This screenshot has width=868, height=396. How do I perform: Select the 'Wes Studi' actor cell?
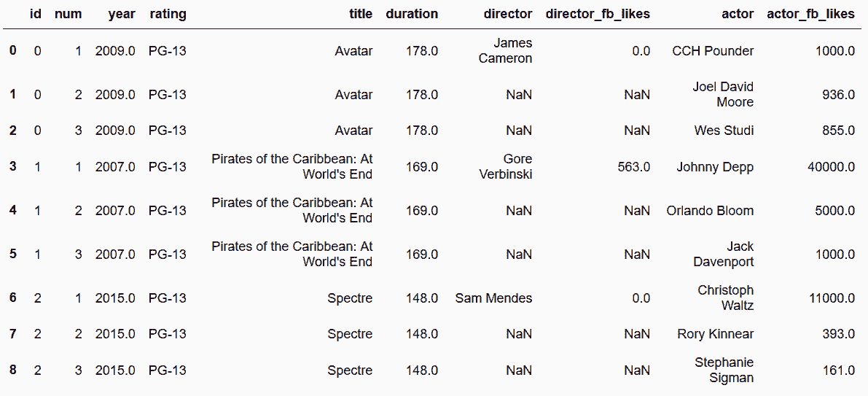(724, 130)
